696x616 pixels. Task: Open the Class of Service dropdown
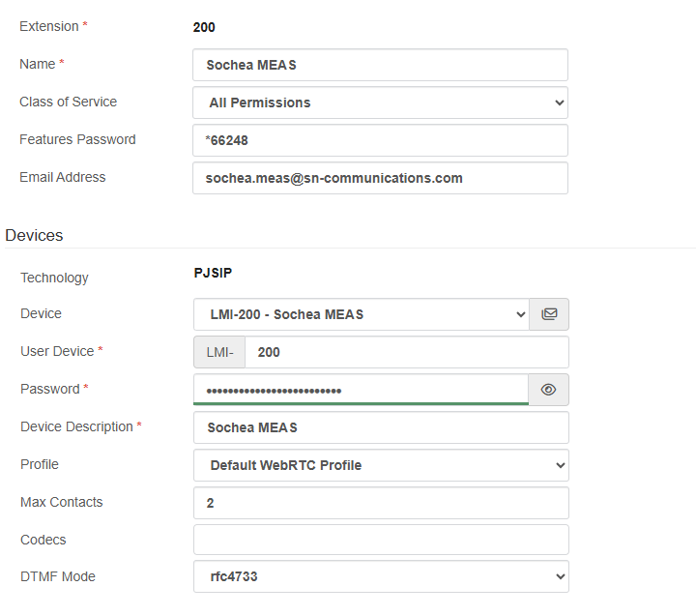[x=380, y=103]
